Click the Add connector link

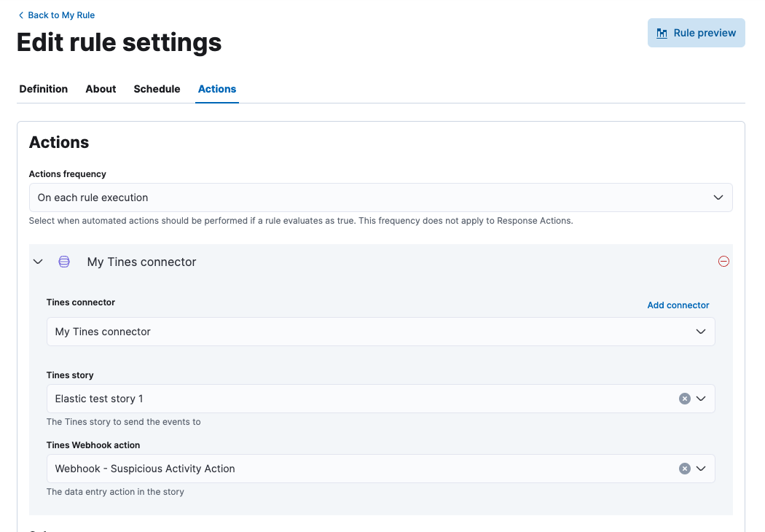point(678,305)
